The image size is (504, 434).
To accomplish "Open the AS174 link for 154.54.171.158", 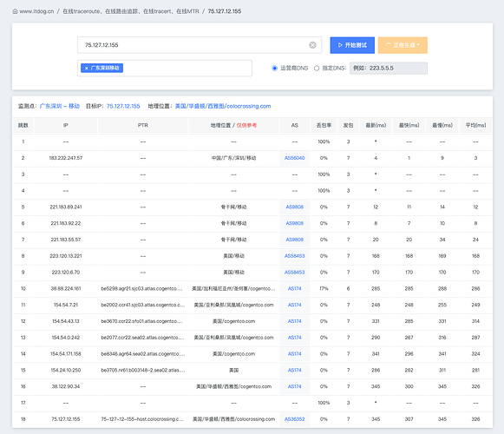I will (294, 354).
